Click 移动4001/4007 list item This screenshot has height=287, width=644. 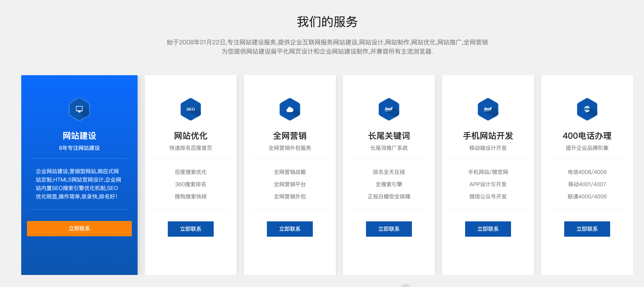click(x=587, y=184)
